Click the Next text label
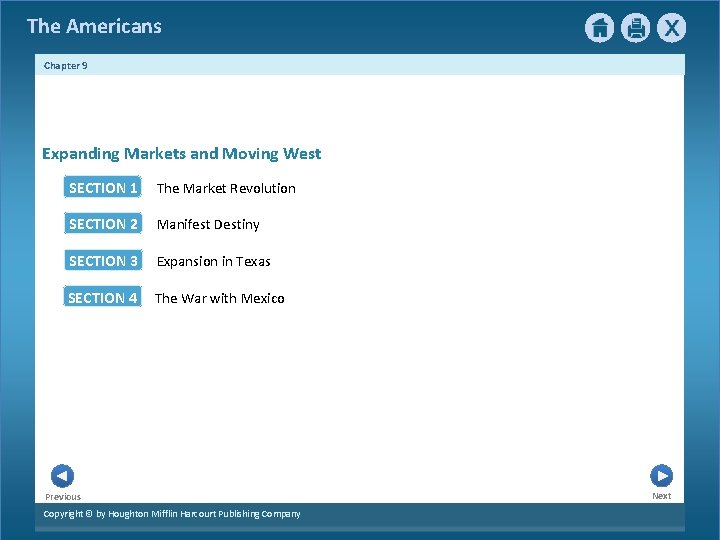The image size is (720, 540). pyautogui.click(x=662, y=496)
